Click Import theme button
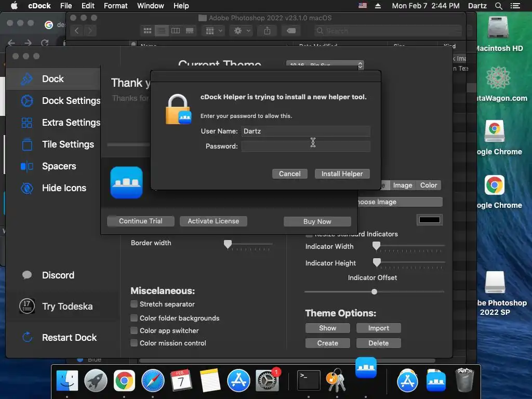The width and height of the screenshot is (532, 399). pyautogui.click(x=379, y=328)
